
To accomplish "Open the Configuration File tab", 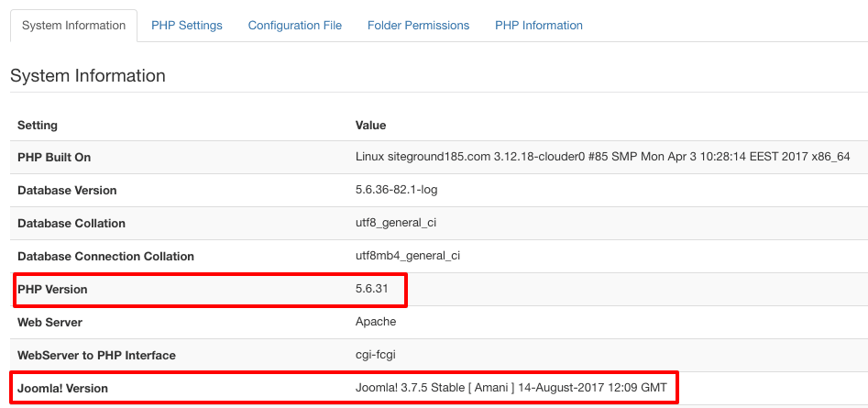I will 294,26.
